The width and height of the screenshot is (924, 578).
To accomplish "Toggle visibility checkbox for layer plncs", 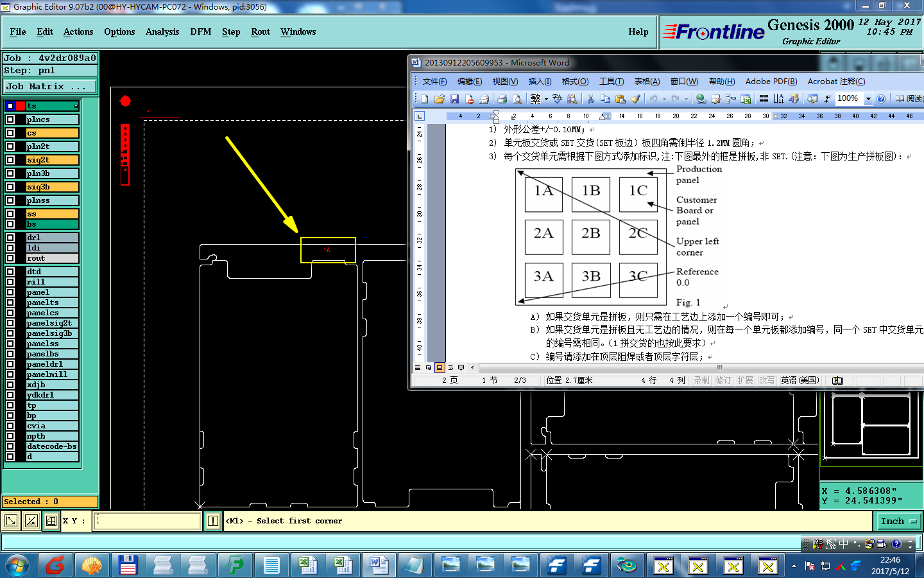I will click(x=10, y=119).
